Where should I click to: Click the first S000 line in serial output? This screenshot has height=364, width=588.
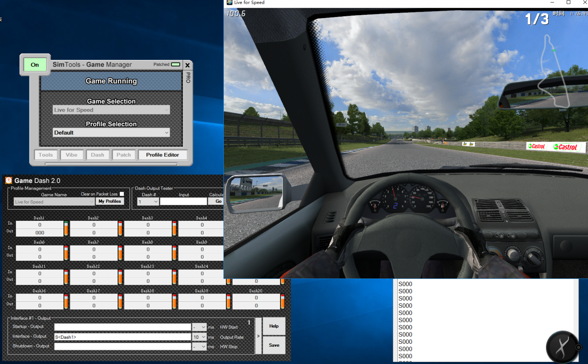[x=405, y=284]
